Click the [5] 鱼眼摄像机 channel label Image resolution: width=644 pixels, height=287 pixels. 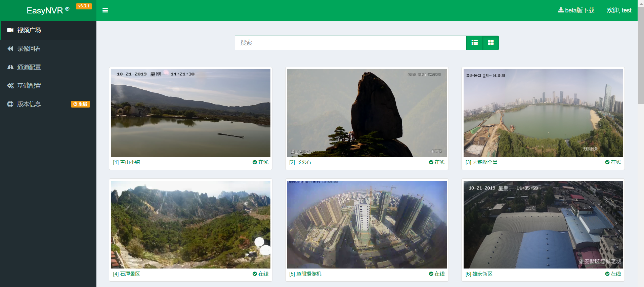pyautogui.click(x=305, y=274)
